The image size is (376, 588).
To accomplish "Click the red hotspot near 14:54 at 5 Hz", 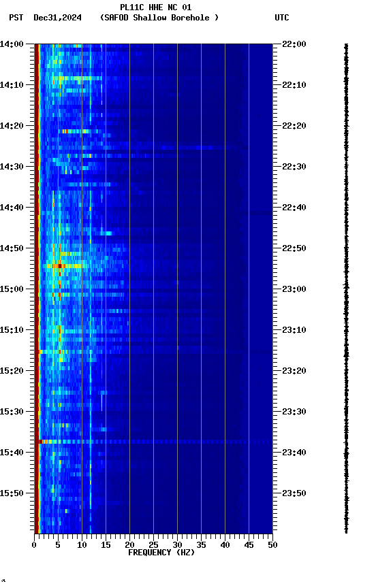I will coord(60,266).
